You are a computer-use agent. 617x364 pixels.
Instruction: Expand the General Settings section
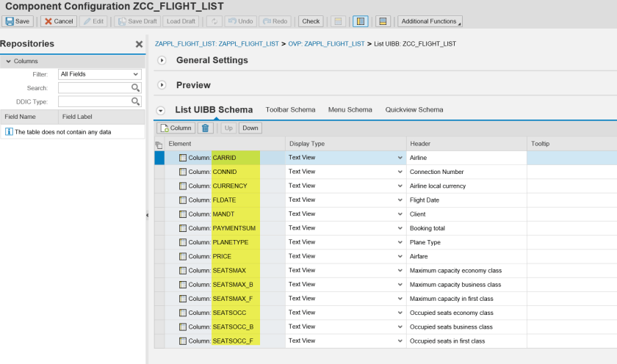pyautogui.click(x=162, y=60)
